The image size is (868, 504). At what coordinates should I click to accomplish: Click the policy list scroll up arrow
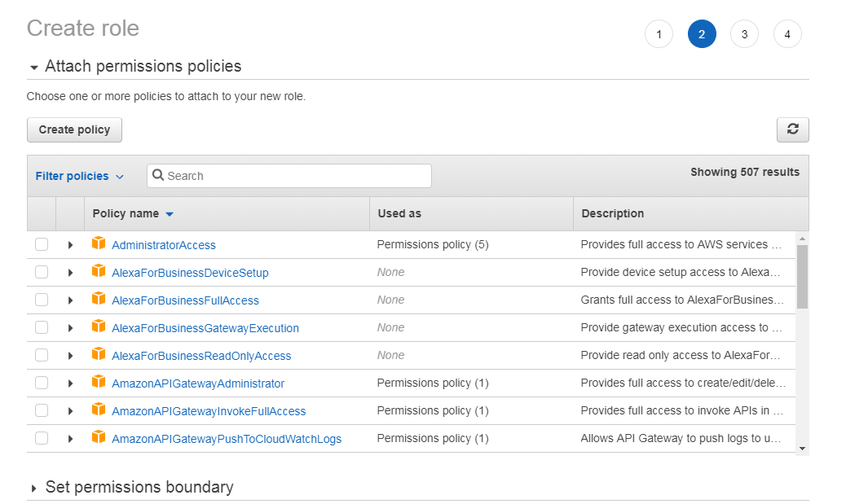802,239
